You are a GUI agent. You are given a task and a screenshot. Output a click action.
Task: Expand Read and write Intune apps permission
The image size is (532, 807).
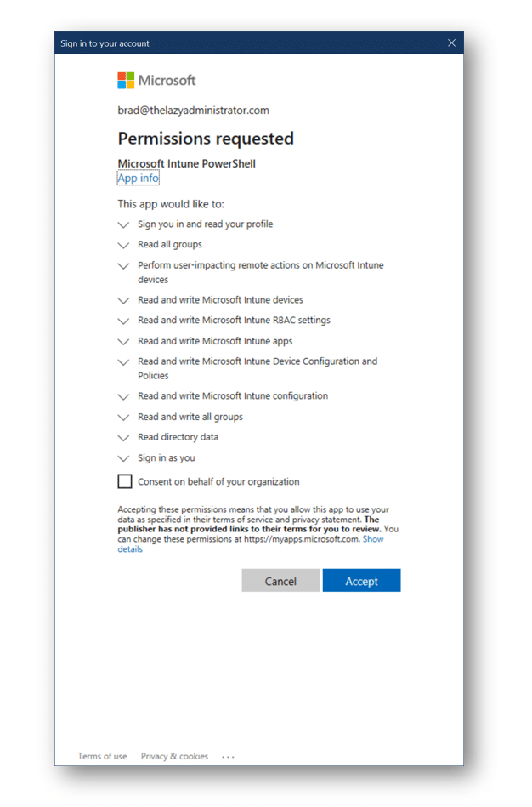point(123,342)
